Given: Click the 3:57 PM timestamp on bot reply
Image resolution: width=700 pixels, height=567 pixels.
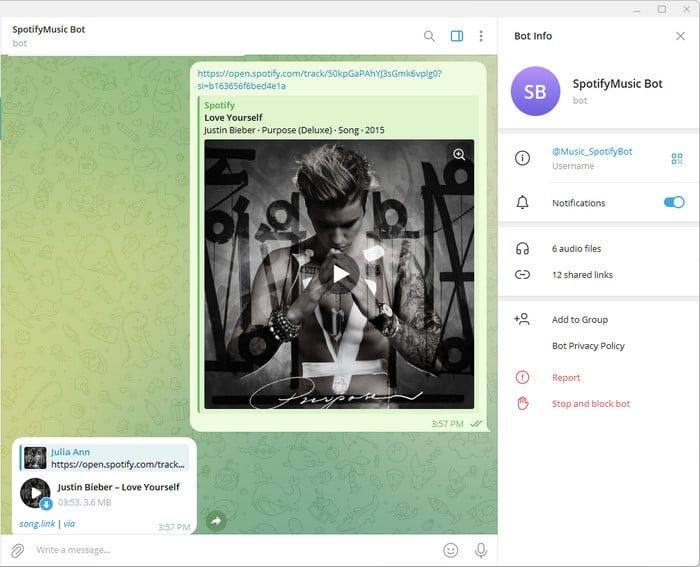Looking at the screenshot, I should point(174,527).
